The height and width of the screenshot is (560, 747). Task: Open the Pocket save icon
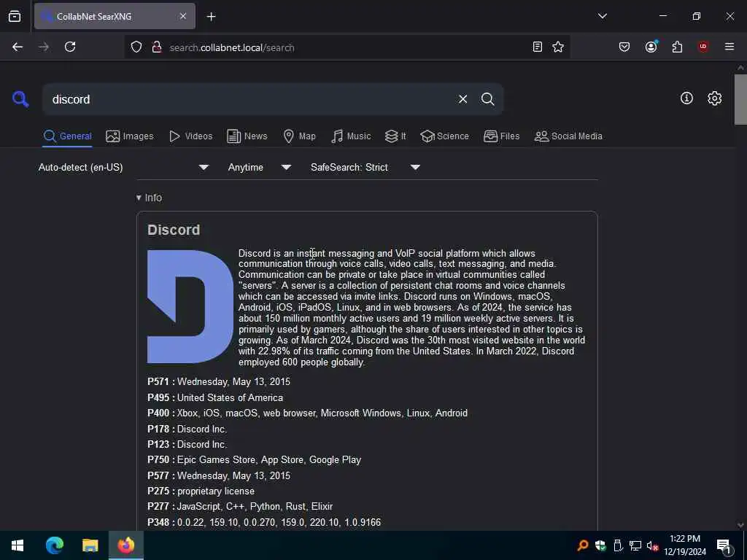click(x=624, y=47)
